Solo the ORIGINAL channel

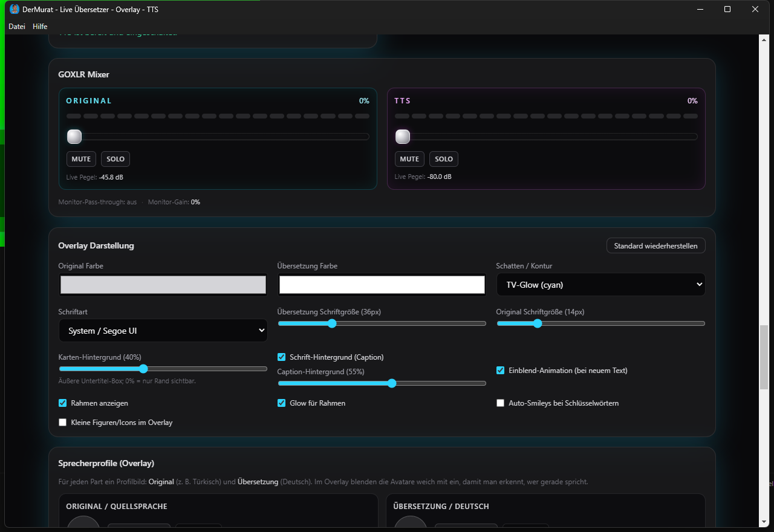[x=115, y=159]
